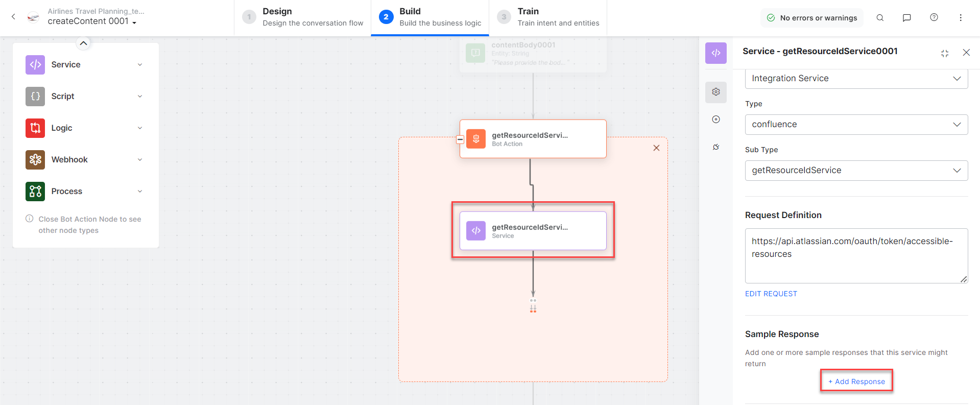This screenshot has width=980, height=405.
Task: Click the circular target icon in side panel
Action: (x=716, y=120)
